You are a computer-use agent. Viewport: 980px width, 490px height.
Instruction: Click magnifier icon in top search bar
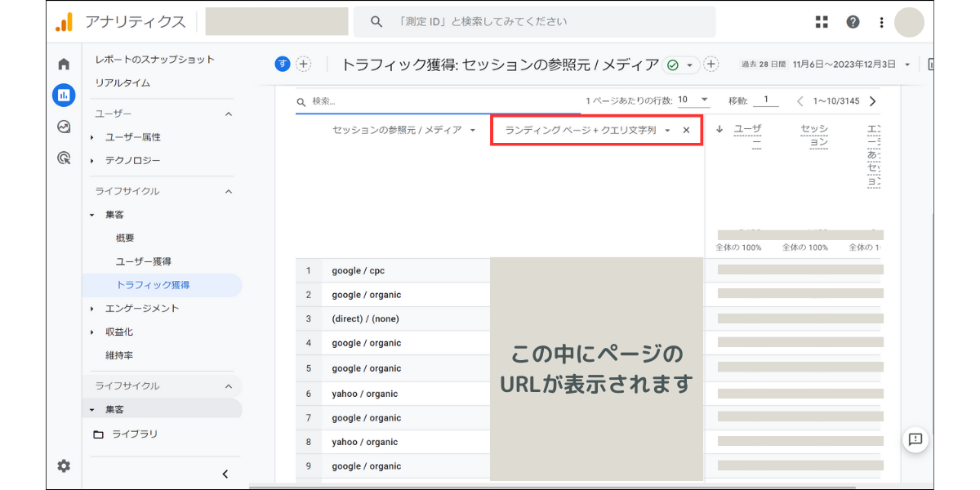point(376,22)
